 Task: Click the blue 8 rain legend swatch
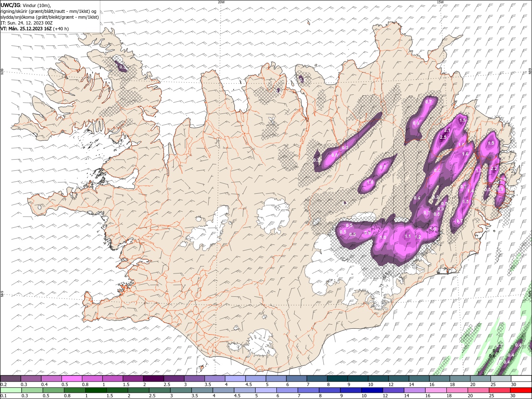point(329,390)
